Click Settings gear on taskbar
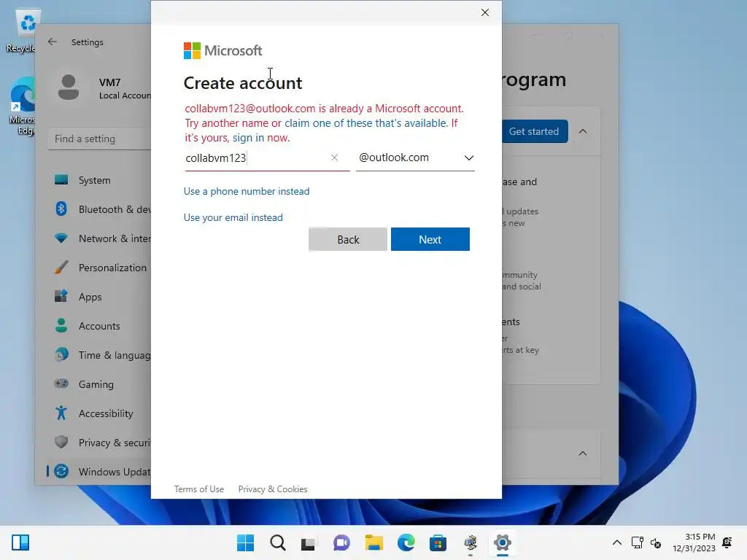 click(502, 542)
